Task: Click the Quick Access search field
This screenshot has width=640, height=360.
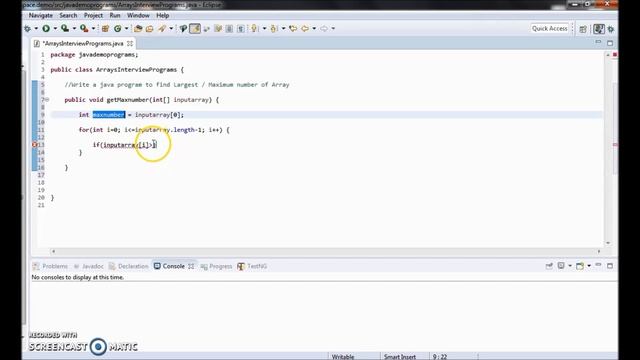Action: (x=549, y=29)
